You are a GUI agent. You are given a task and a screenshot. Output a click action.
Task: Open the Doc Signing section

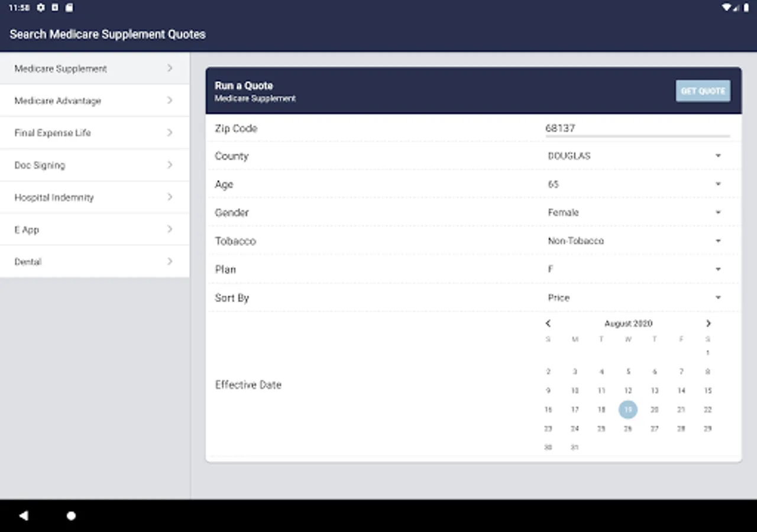95,165
